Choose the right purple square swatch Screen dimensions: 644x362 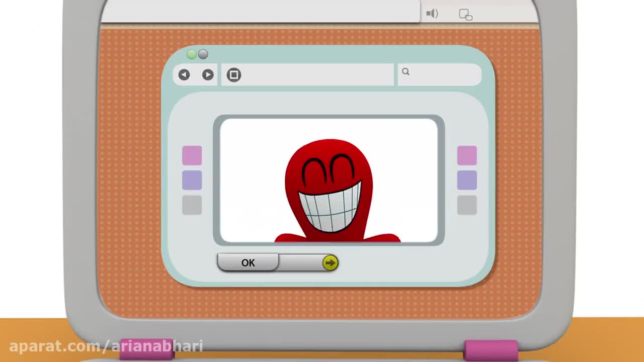466,180
